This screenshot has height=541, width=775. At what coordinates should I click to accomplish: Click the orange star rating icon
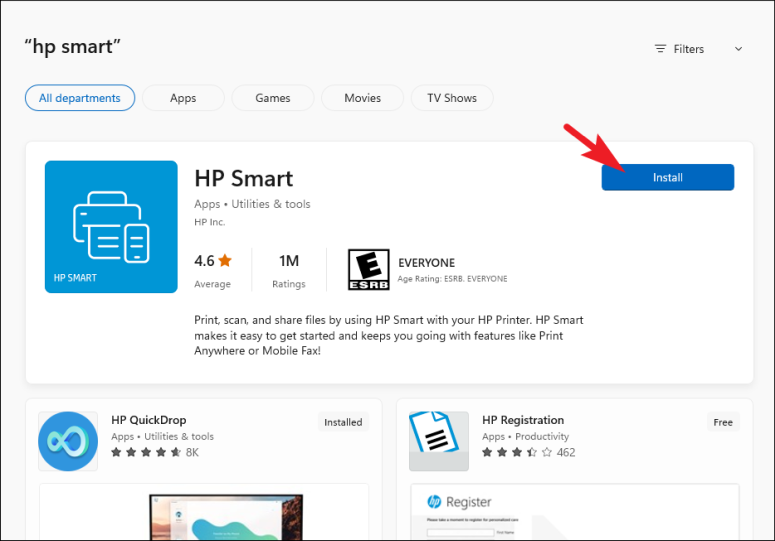pyautogui.click(x=225, y=260)
